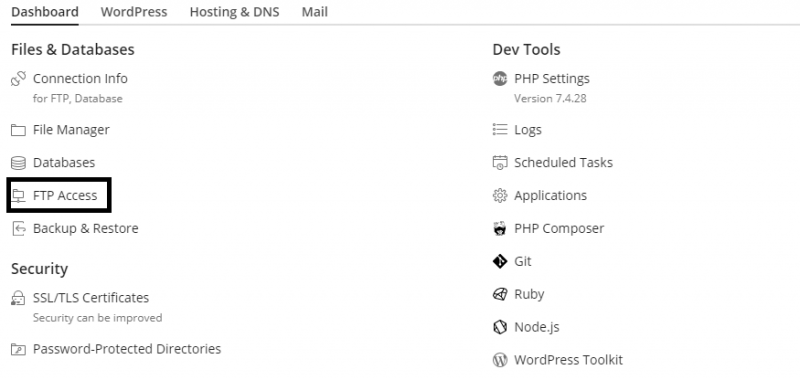Click the Connection Info plug icon
The width and height of the screenshot is (800, 380).
click(18, 79)
